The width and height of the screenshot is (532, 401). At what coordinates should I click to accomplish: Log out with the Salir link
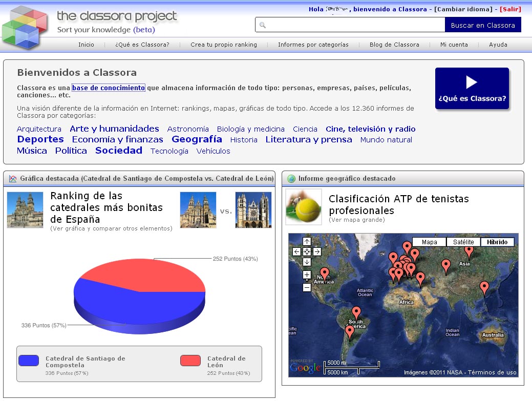510,9
